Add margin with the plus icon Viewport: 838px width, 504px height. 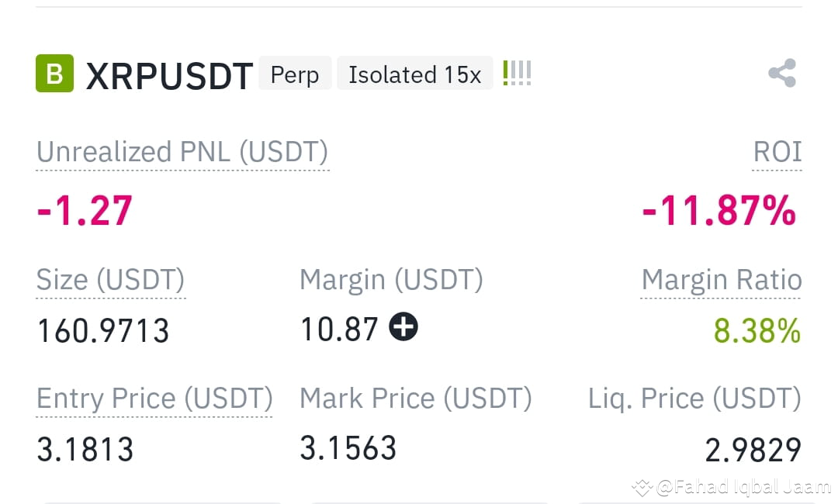click(x=403, y=326)
